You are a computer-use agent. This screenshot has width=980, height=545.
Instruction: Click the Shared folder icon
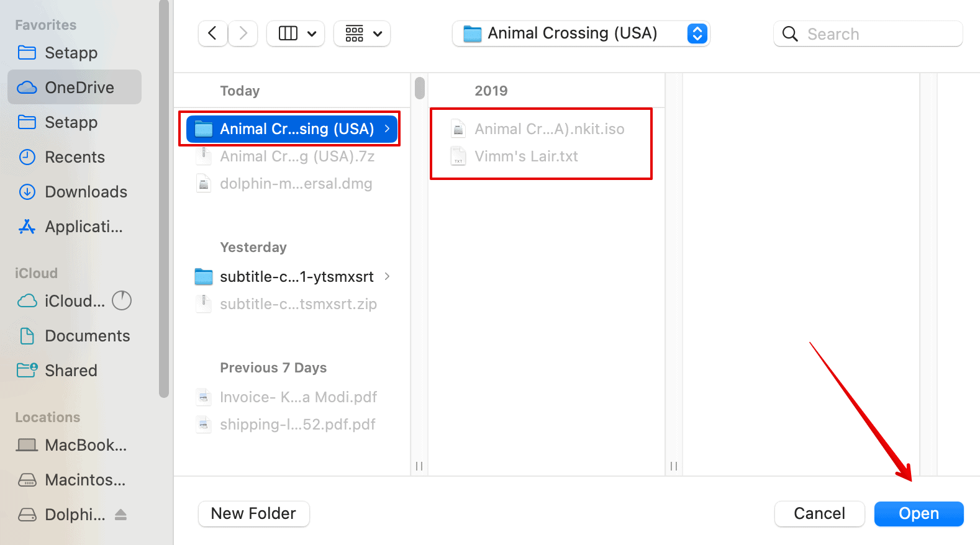(27, 371)
